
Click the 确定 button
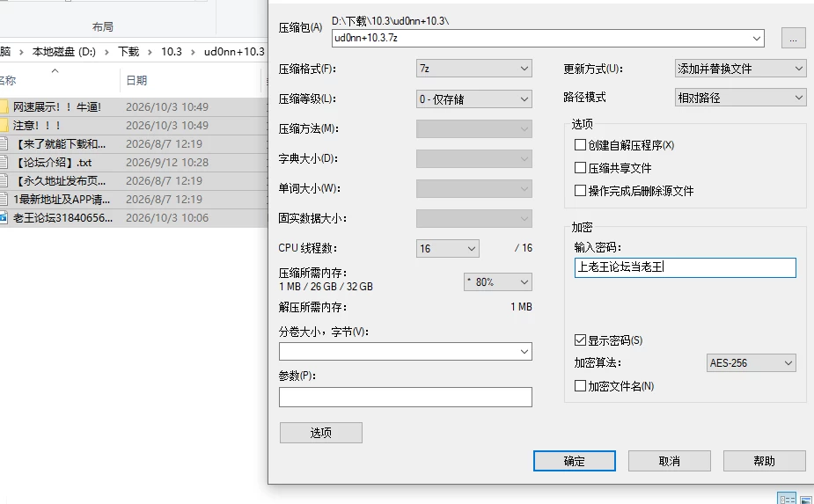coord(574,461)
